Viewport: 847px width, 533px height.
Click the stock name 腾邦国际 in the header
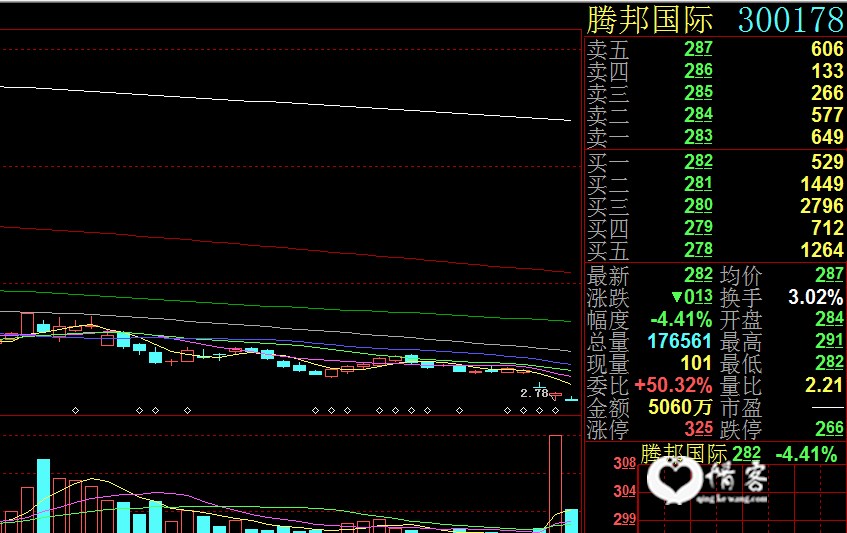coord(650,19)
